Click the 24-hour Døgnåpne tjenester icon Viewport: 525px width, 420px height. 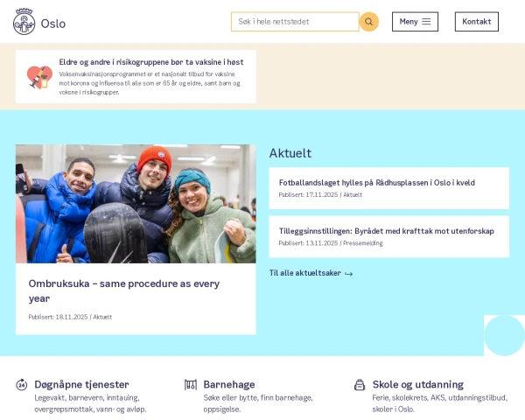(x=22, y=384)
